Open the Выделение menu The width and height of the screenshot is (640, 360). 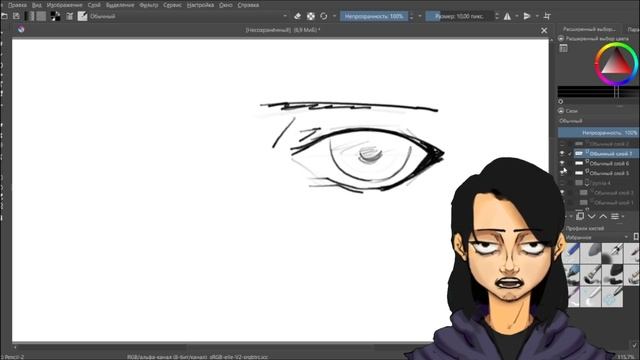[120, 5]
